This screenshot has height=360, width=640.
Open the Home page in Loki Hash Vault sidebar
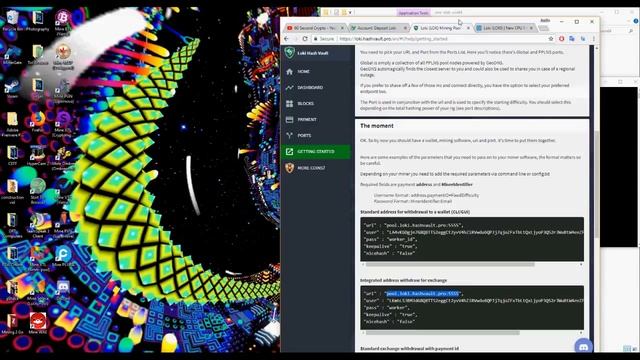[316, 71]
